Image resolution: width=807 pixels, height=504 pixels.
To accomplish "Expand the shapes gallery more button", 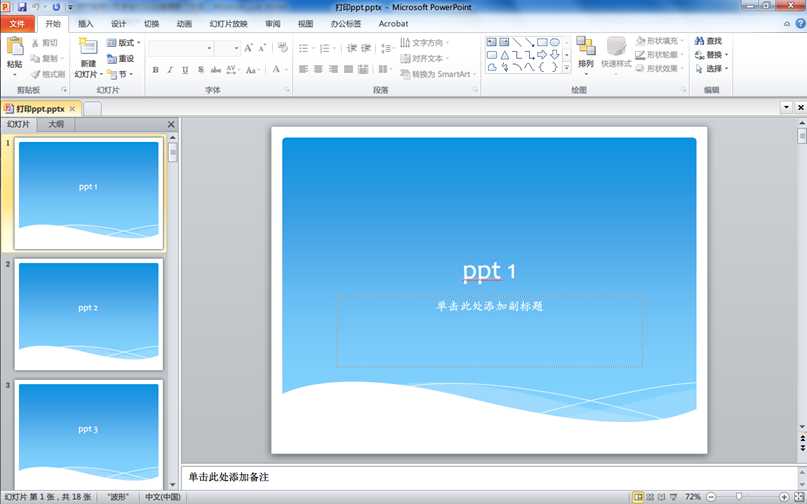I will click(567, 67).
